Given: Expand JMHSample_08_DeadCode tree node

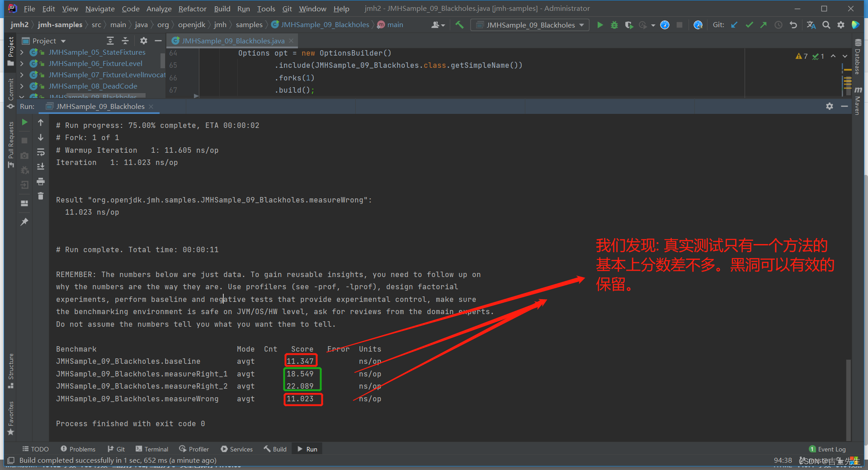Looking at the screenshot, I should pos(21,86).
